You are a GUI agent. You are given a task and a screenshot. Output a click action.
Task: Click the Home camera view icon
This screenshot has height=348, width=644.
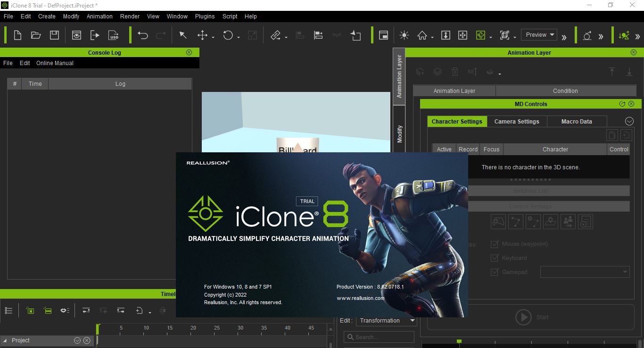pos(422,35)
